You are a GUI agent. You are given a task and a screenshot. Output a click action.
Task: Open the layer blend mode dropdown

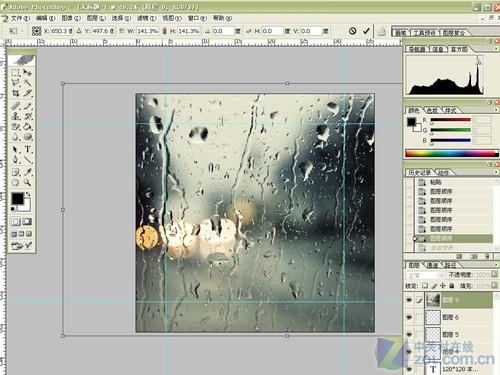(x=425, y=275)
